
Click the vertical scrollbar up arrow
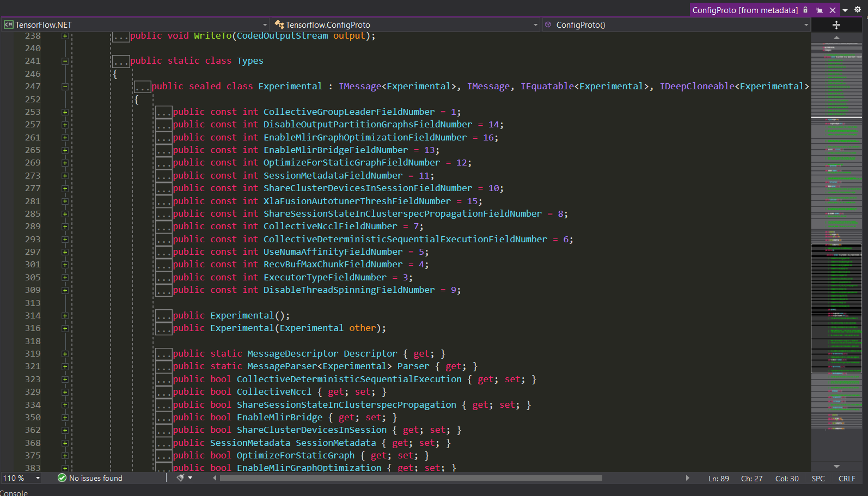click(x=836, y=38)
